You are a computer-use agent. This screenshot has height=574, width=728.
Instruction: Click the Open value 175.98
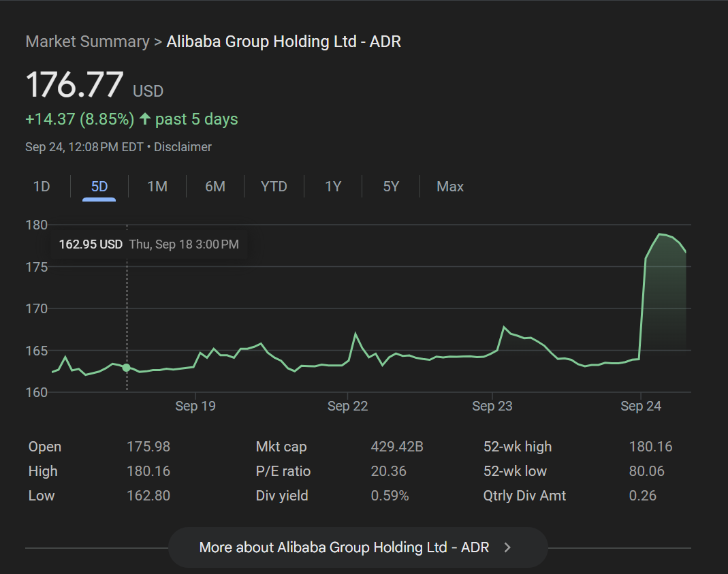[x=148, y=447]
